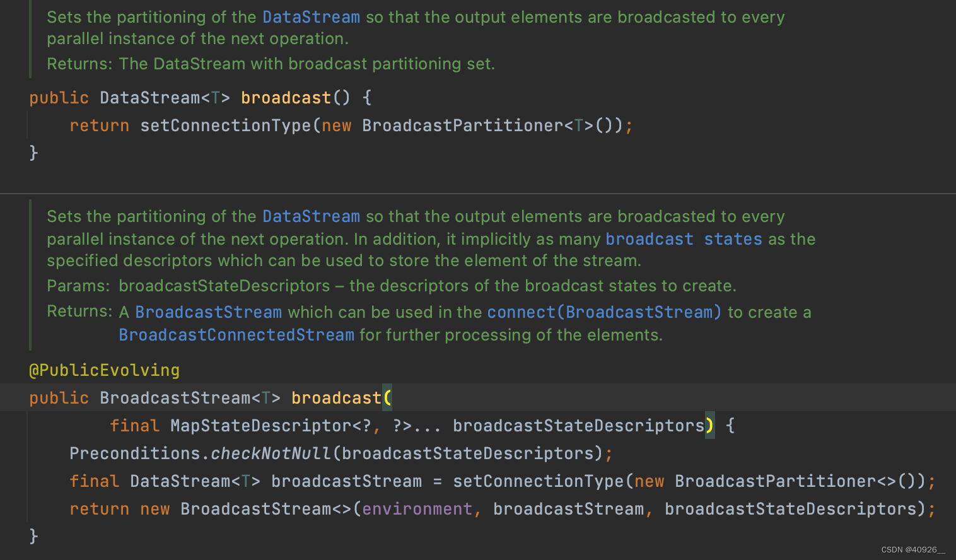The width and height of the screenshot is (956, 560).
Task: Click the broadcast() method name without parameters
Action: coord(286,98)
